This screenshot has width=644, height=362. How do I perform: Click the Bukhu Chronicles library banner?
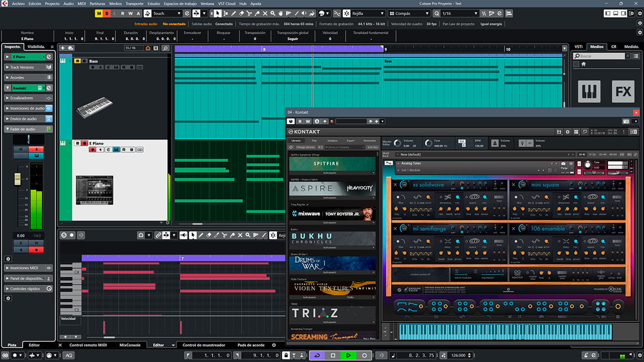(x=333, y=239)
